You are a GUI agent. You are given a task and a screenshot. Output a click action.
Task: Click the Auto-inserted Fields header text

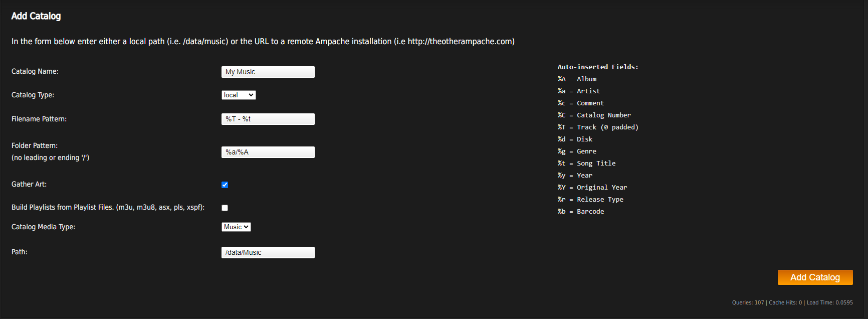(598, 66)
